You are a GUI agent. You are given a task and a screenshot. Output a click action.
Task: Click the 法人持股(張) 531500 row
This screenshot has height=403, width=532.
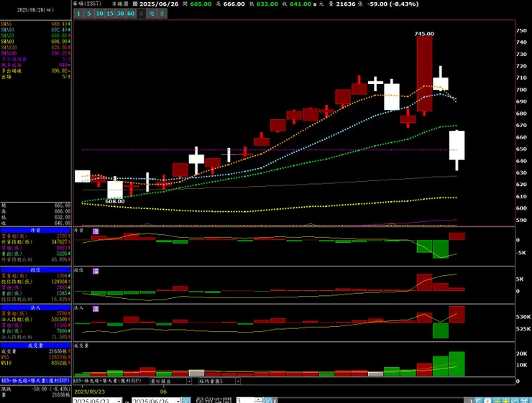click(36, 320)
